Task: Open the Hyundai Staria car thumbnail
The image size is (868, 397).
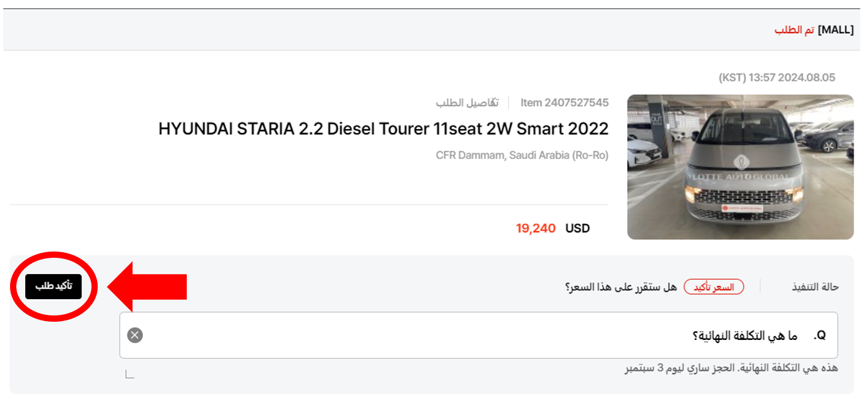Action: tap(740, 167)
